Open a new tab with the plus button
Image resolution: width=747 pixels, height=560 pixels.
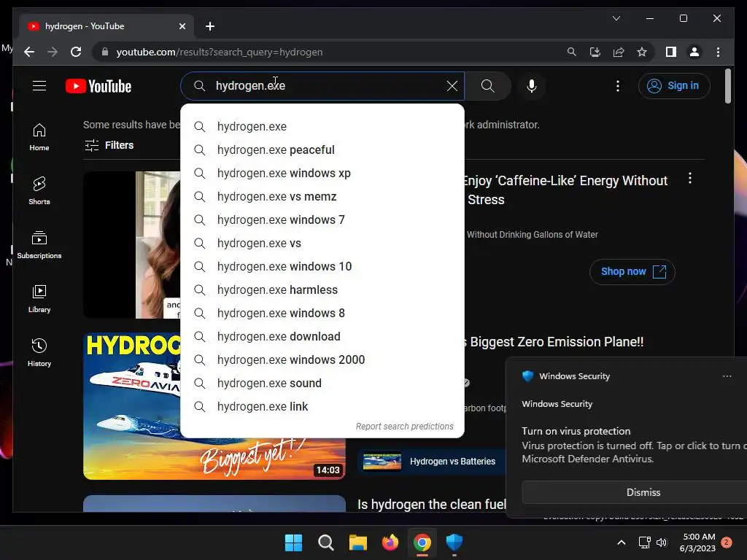pyautogui.click(x=210, y=26)
